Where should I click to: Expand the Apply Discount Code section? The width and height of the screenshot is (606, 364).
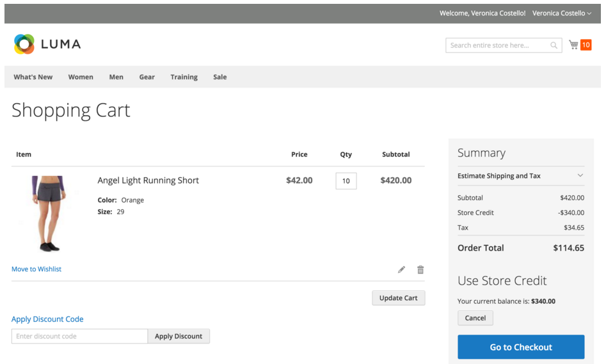click(x=47, y=319)
